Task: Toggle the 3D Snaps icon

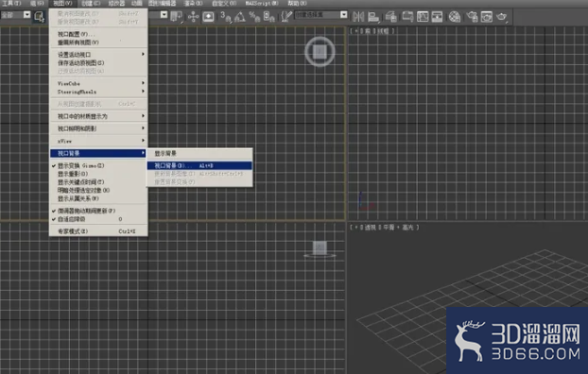Action: click(x=225, y=16)
